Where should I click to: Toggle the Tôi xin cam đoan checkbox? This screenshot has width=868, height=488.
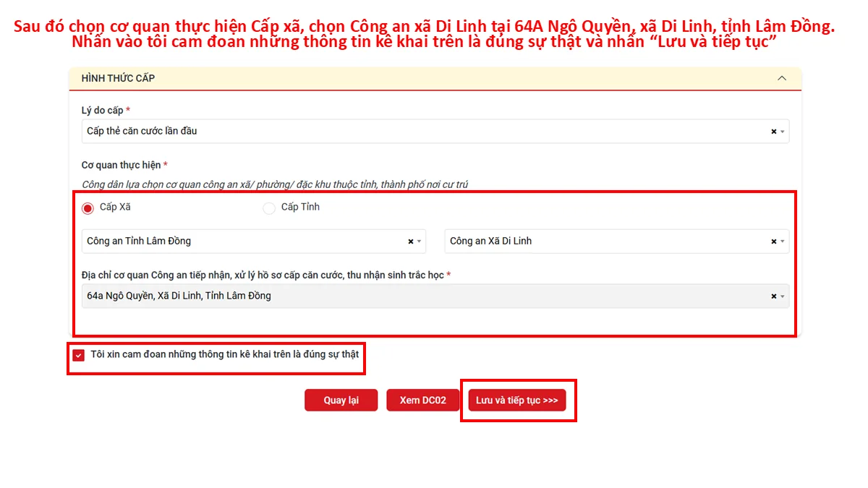tap(79, 355)
